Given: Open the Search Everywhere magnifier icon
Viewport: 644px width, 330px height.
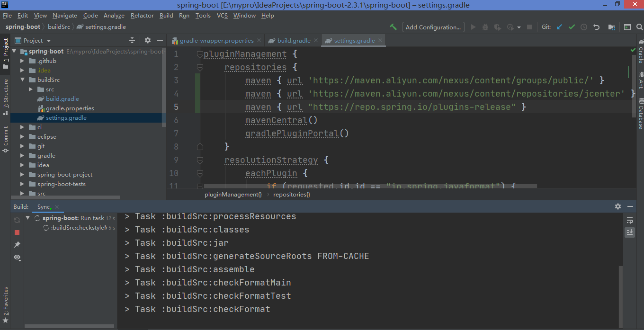Looking at the screenshot, I should (639, 27).
